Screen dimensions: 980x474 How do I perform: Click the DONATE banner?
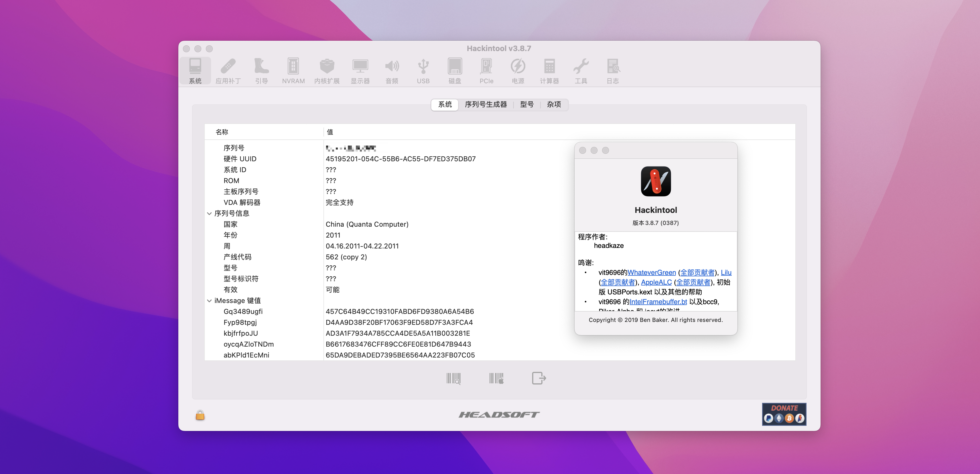tap(784, 414)
